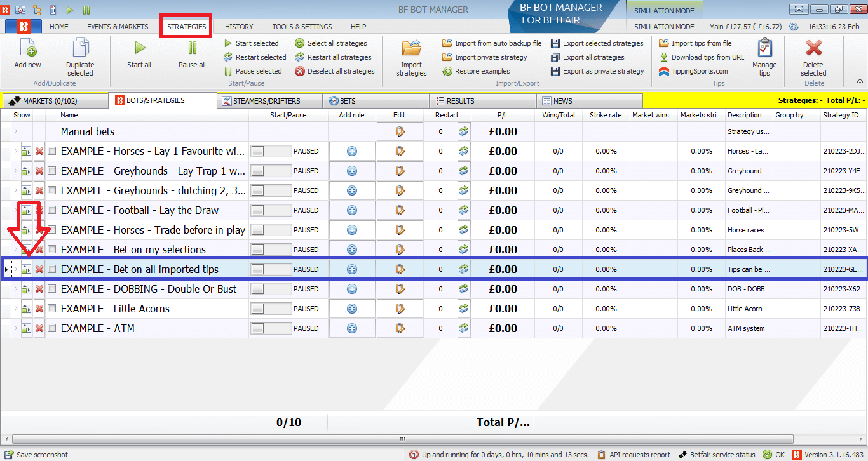Edit the ATM strategy

pyautogui.click(x=400, y=328)
